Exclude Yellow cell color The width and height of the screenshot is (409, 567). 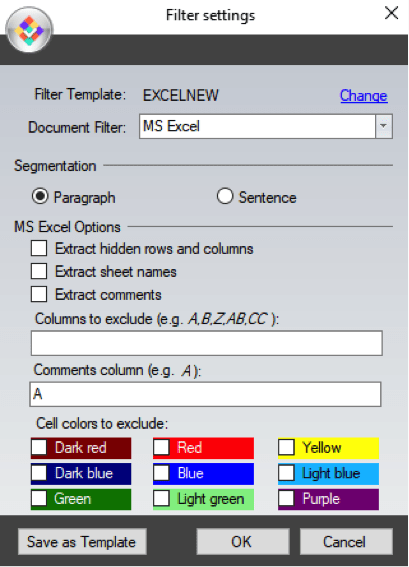click(286, 447)
